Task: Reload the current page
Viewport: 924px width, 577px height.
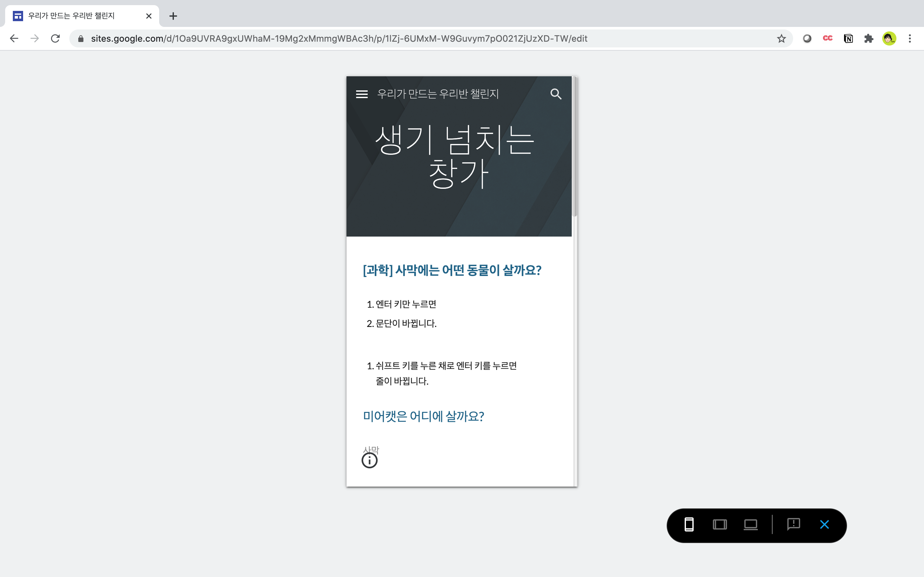Action: point(56,38)
